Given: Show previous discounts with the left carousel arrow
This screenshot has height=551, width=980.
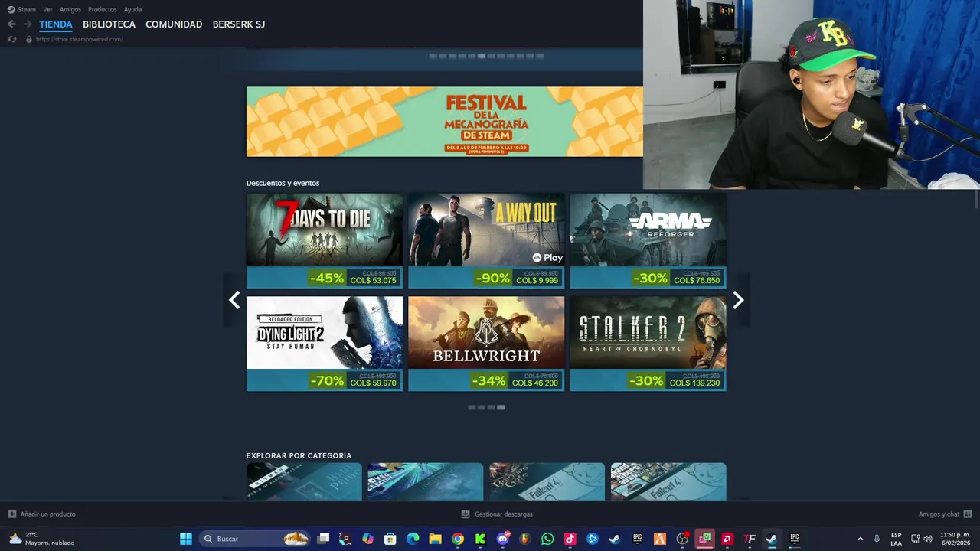Looking at the screenshot, I should click(x=234, y=300).
